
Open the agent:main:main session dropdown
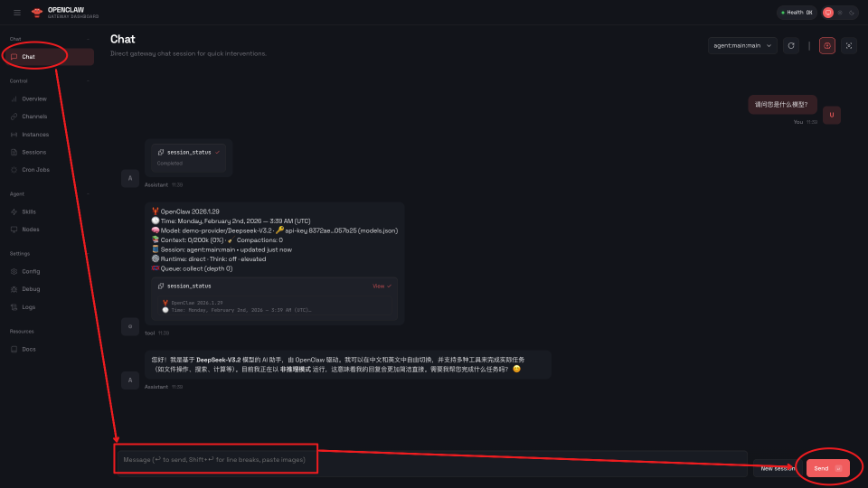pyautogui.click(x=742, y=45)
